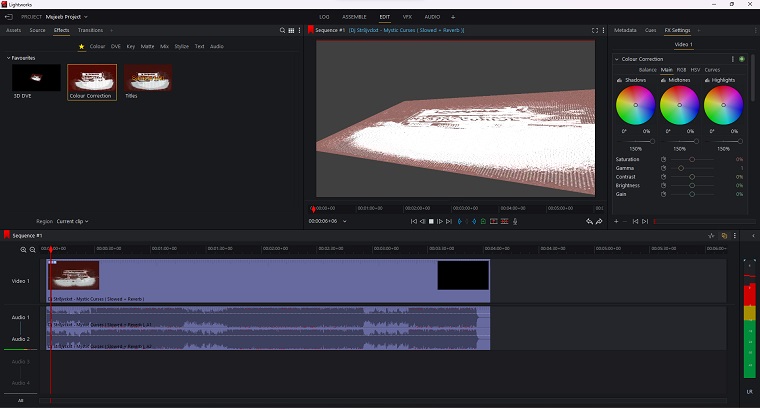Viewport: 760px width, 408px height.
Task: Select the DVE effects category
Action: [115, 47]
